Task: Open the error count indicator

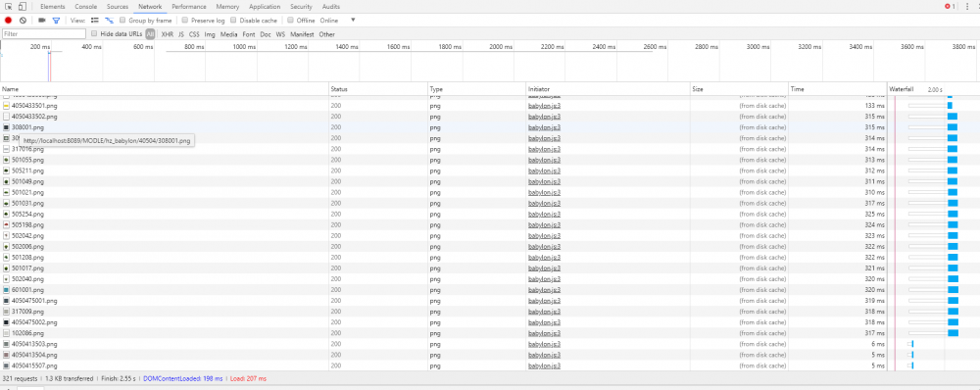Action: (x=950, y=6)
